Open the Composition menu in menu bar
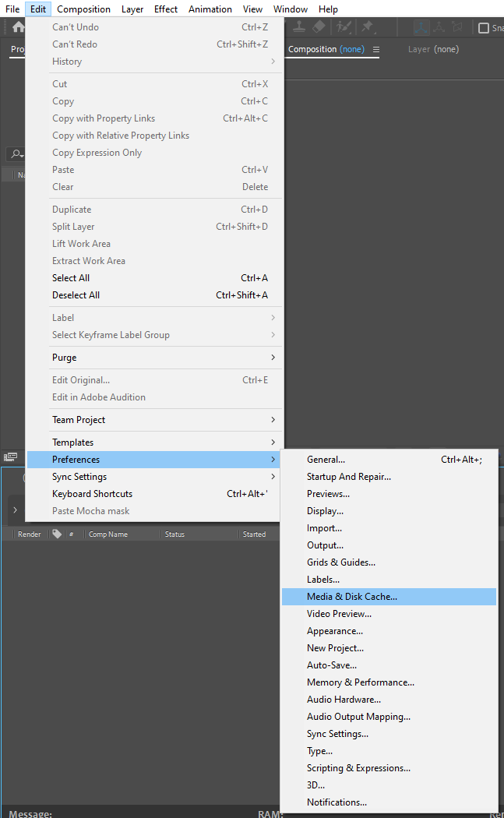 point(83,9)
